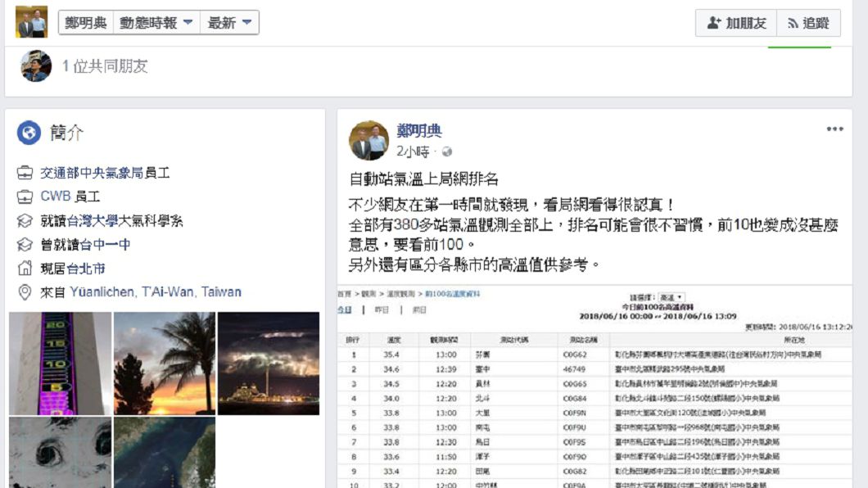The height and width of the screenshot is (488, 868).
Task: Open the 最新 dropdown
Action: 230,23
